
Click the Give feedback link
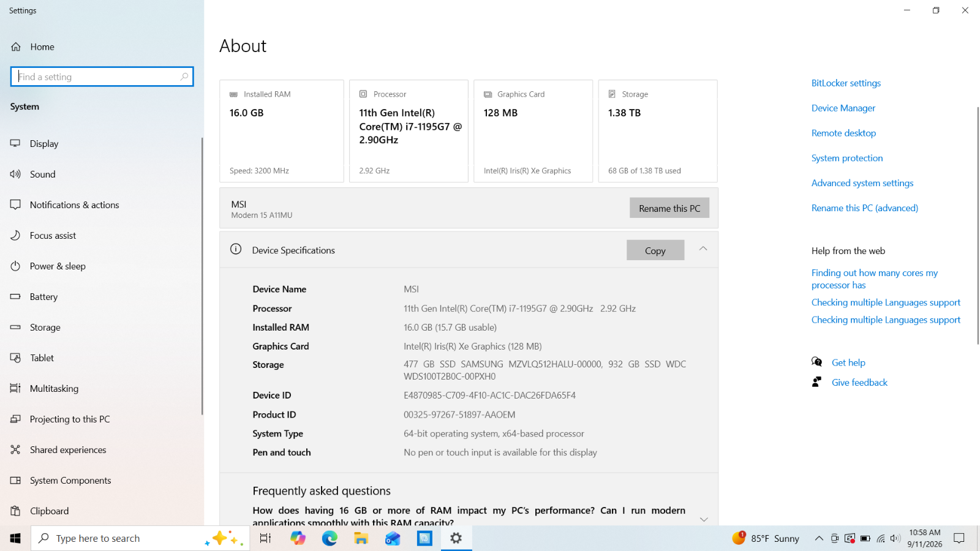[x=859, y=382]
